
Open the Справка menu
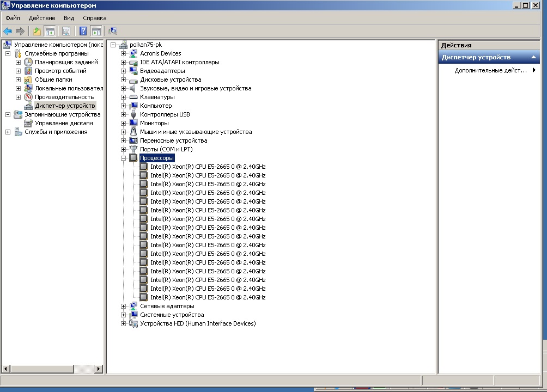click(x=95, y=18)
